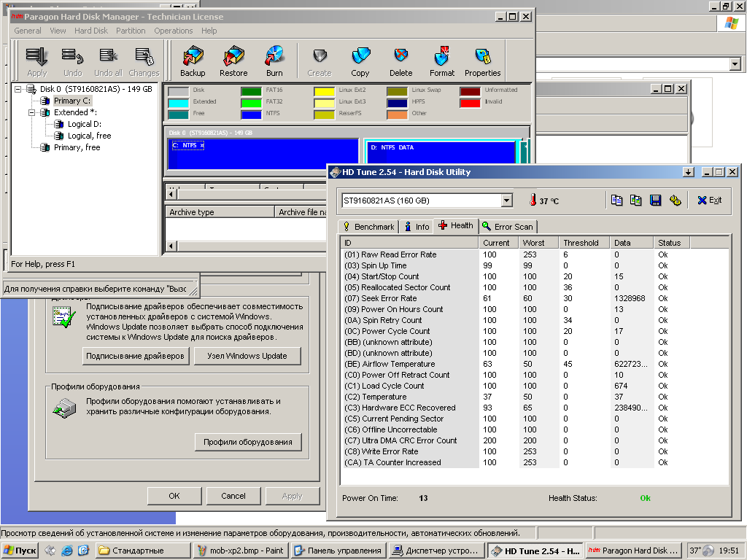Click the Узел Windows Update button
Screen dimensions: 747x560
point(247,356)
